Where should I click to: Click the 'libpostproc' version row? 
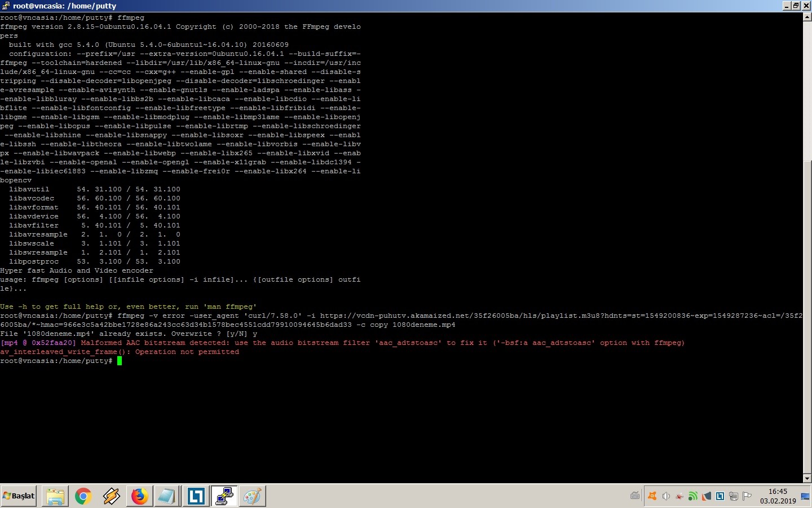[x=95, y=261]
